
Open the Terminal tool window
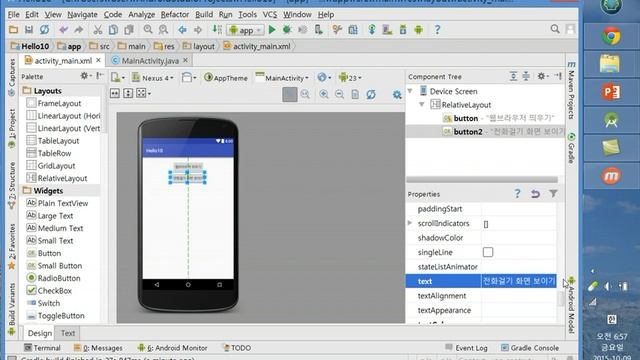(42, 348)
